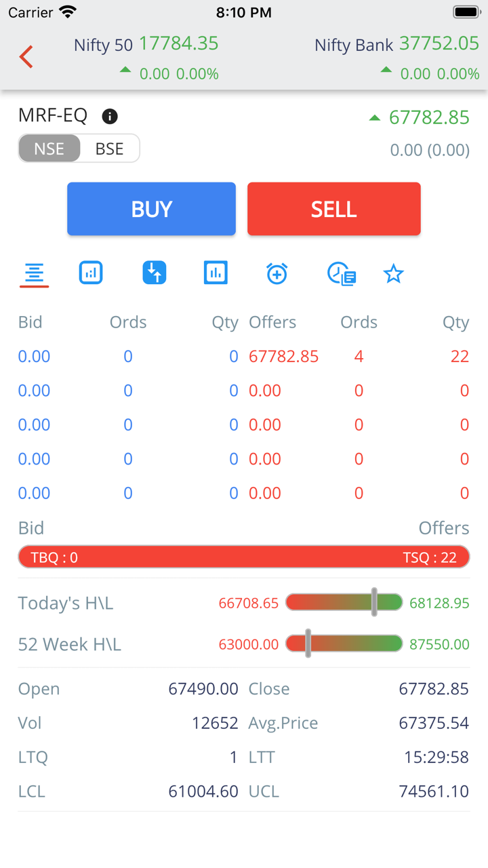Add MRF-EQ to watchlist via star
The height and width of the screenshot is (868, 488).
[393, 274]
